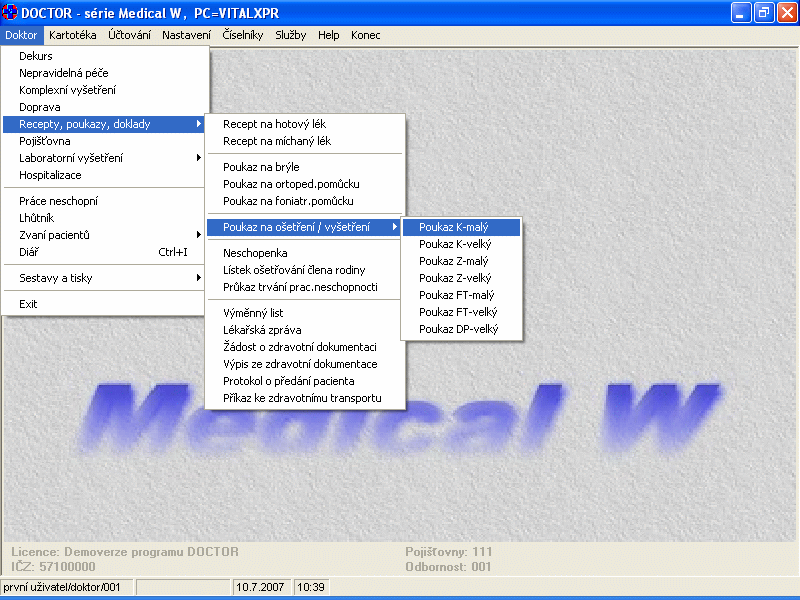Select Výměnný list item
This screenshot has width=800, height=600.
pyautogui.click(x=305, y=313)
